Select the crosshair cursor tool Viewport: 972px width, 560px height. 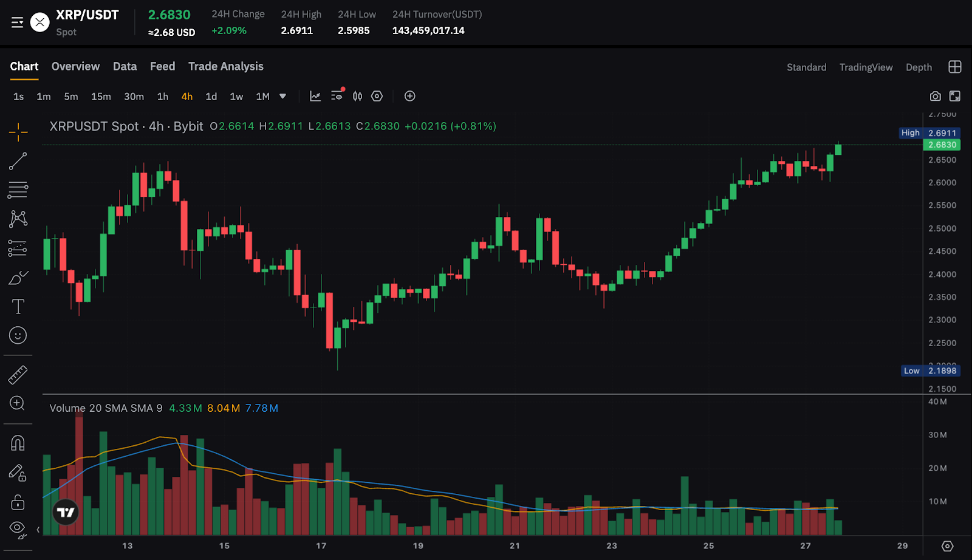coord(18,130)
